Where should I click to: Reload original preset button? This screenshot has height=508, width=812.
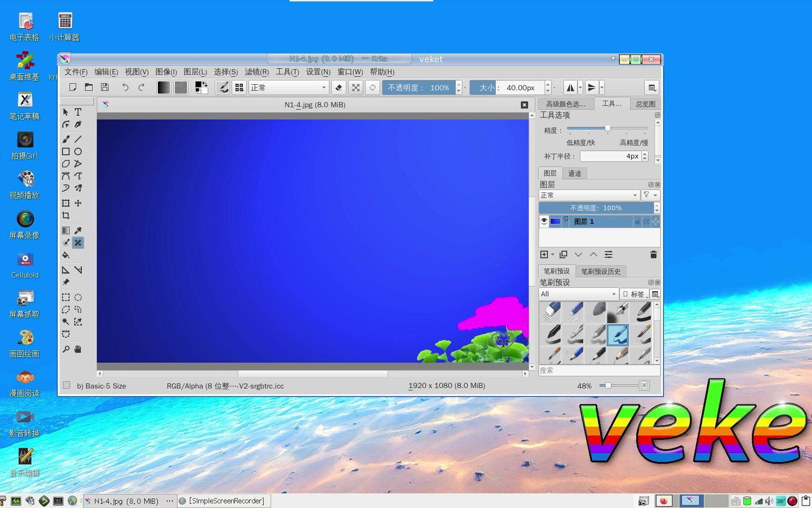pos(373,87)
